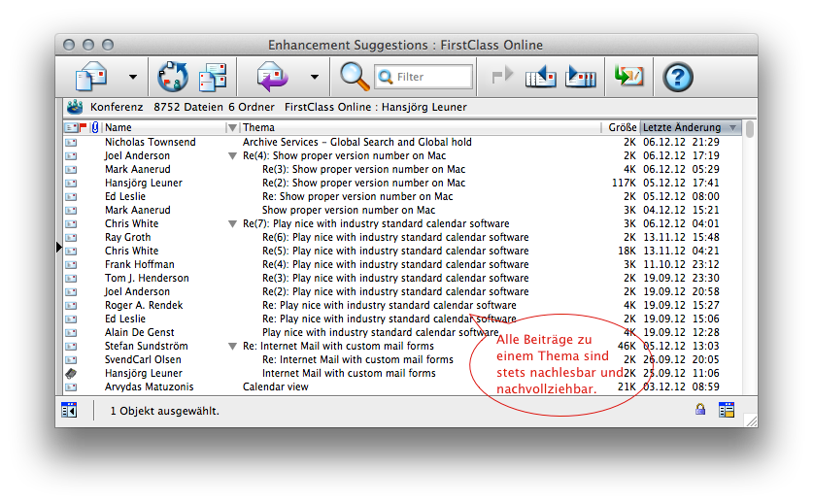Click the globe directory icon with arrows
813x504 pixels.
[x=172, y=76]
